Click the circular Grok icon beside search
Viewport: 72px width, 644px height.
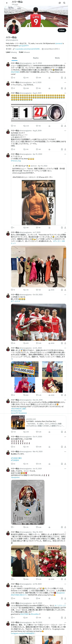(x=60, y=3)
